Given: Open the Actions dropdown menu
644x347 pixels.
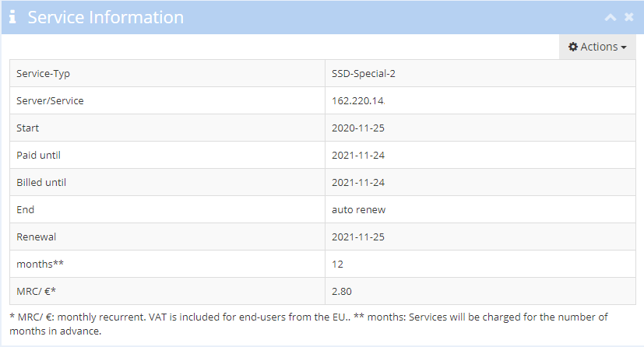Looking at the screenshot, I should (x=597, y=47).
